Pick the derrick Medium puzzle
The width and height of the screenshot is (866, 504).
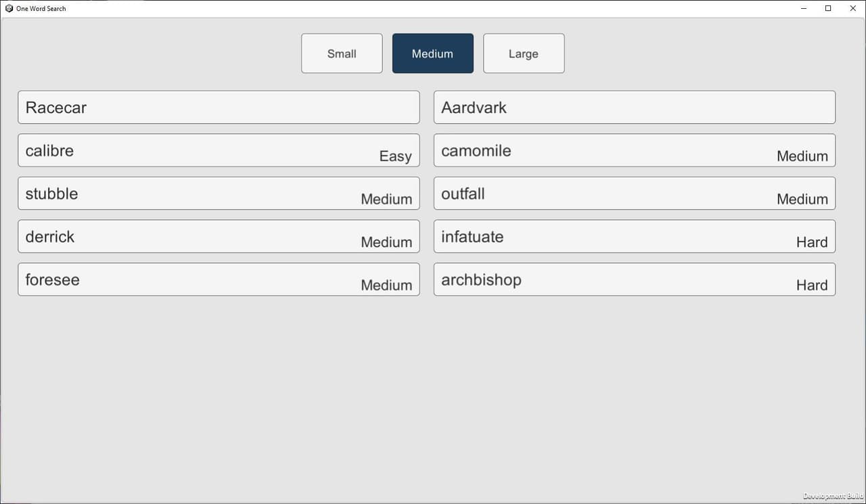pyautogui.click(x=219, y=236)
